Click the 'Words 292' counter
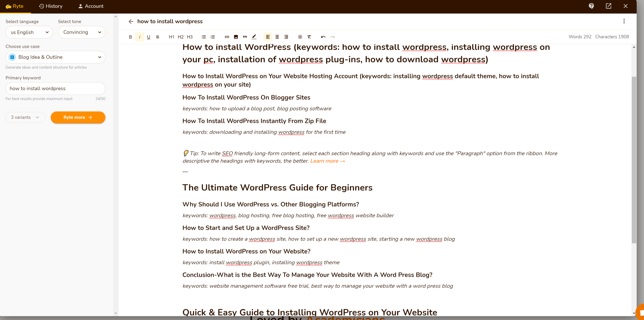The height and width of the screenshot is (320, 644). pyautogui.click(x=580, y=37)
